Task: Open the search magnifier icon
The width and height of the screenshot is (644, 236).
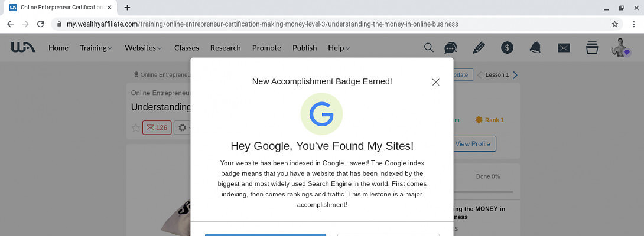Action: pos(429,48)
